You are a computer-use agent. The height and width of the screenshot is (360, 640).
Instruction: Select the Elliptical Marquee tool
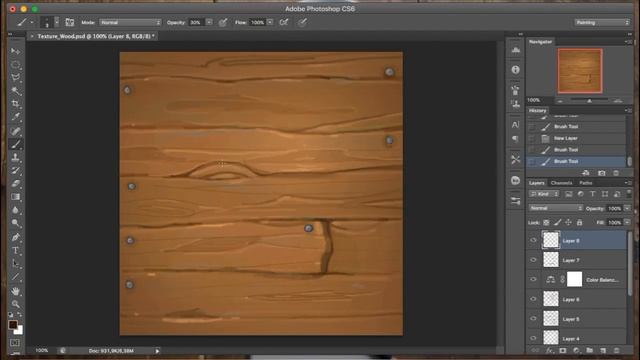tap(16, 64)
